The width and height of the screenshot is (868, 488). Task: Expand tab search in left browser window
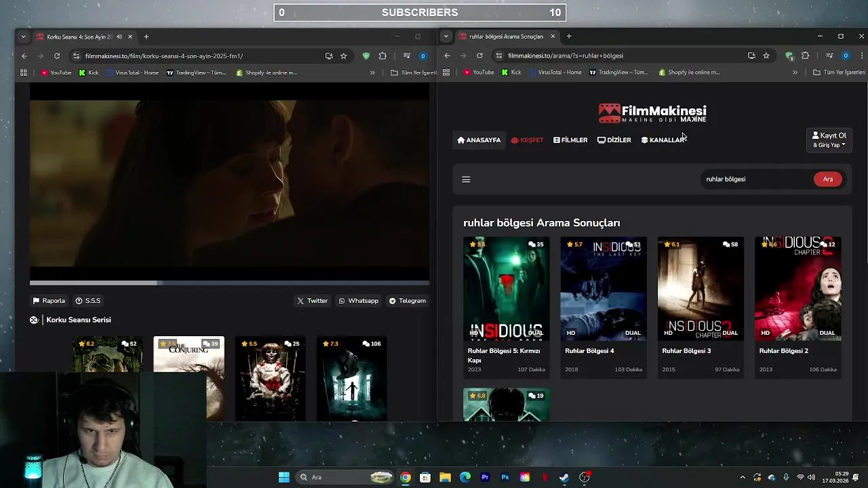[23, 37]
